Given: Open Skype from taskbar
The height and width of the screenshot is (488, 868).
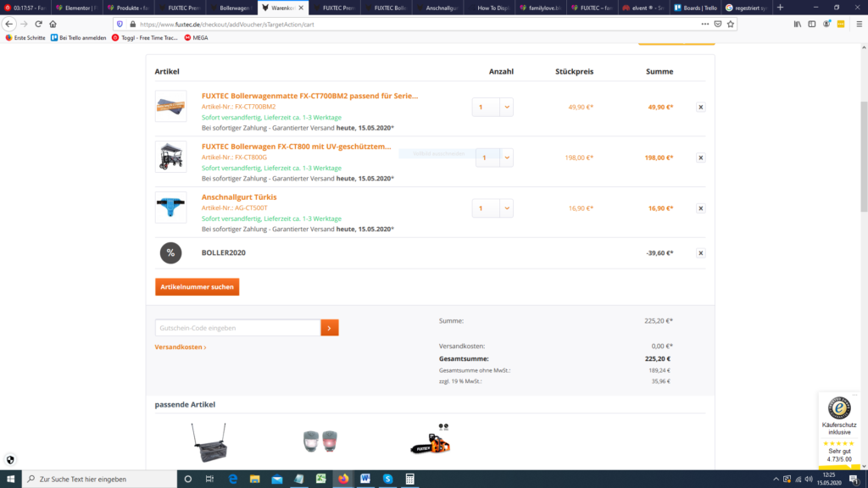Looking at the screenshot, I should [387, 479].
